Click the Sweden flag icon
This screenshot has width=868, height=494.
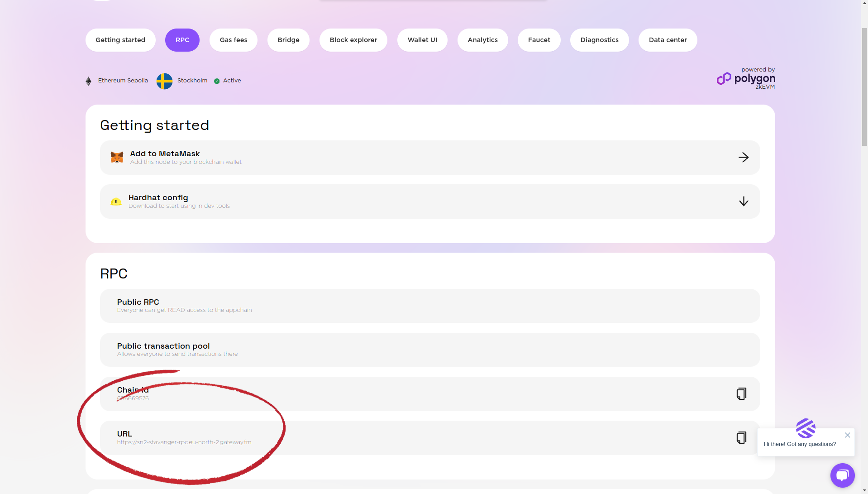pyautogui.click(x=164, y=81)
